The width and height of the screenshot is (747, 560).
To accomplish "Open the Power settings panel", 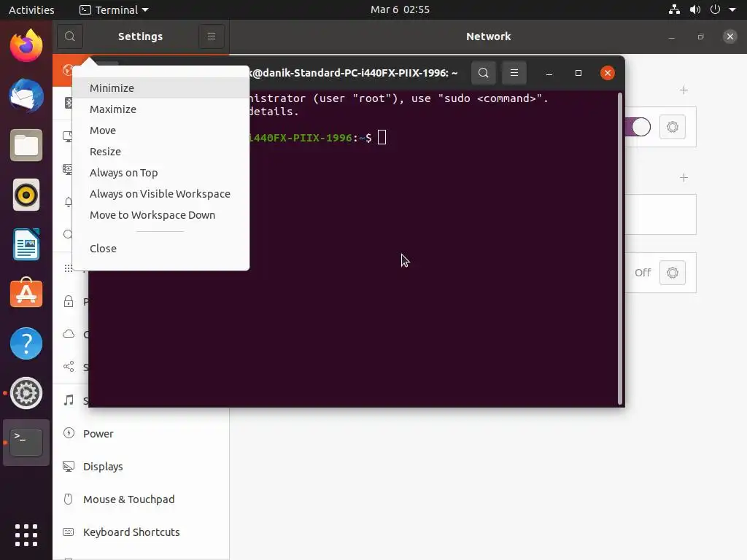I will coord(141,433).
